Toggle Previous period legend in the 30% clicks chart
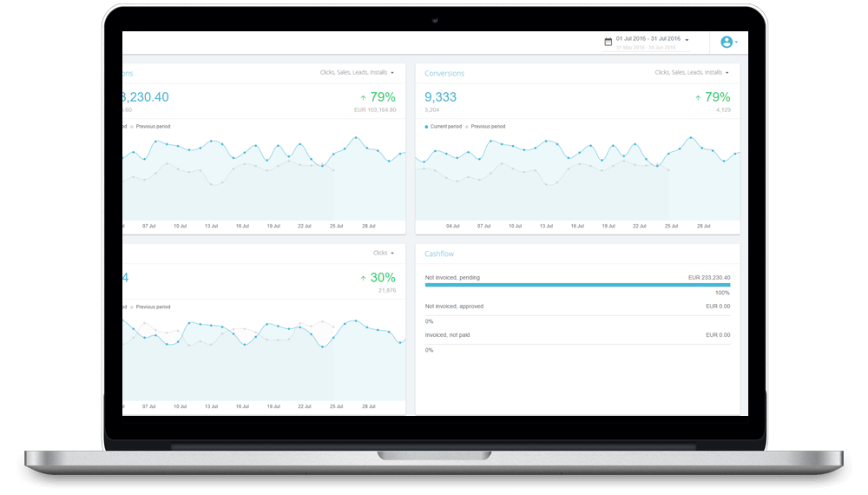 click(150, 307)
